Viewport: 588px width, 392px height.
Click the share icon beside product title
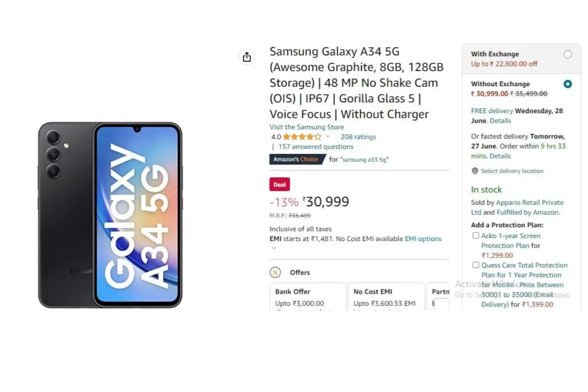tap(247, 57)
